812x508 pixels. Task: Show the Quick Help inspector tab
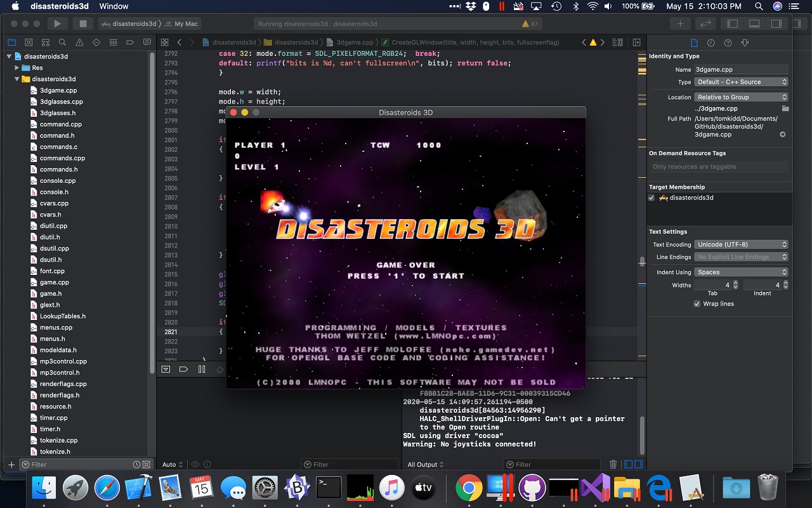click(x=728, y=43)
